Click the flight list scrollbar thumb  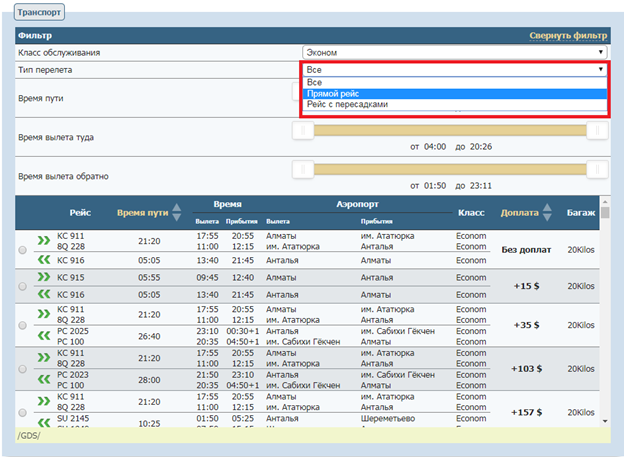click(x=605, y=213)
